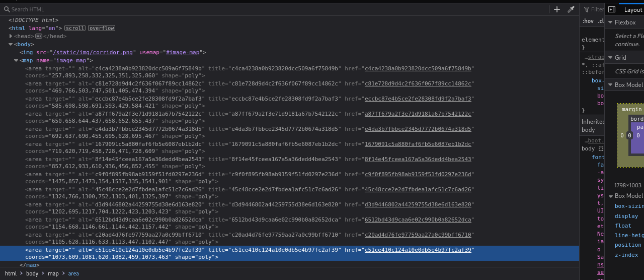Click the float property in layout panel

pos(623,226)
